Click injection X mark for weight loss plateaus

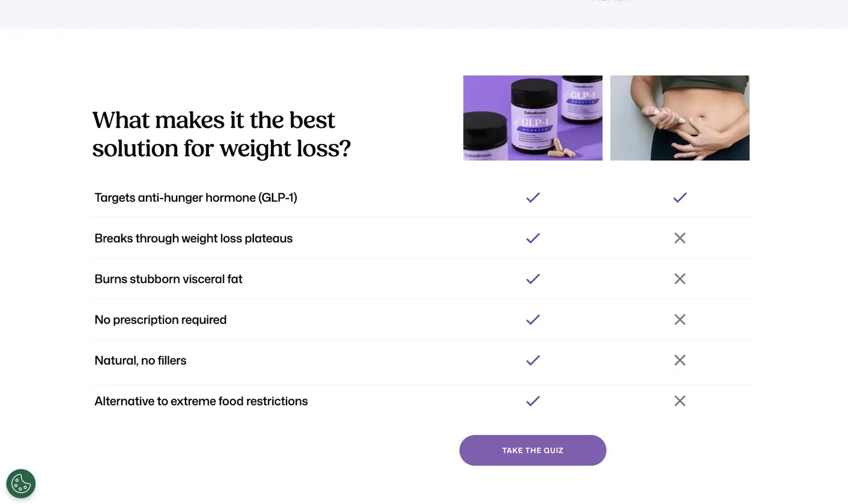pos(680,238)
